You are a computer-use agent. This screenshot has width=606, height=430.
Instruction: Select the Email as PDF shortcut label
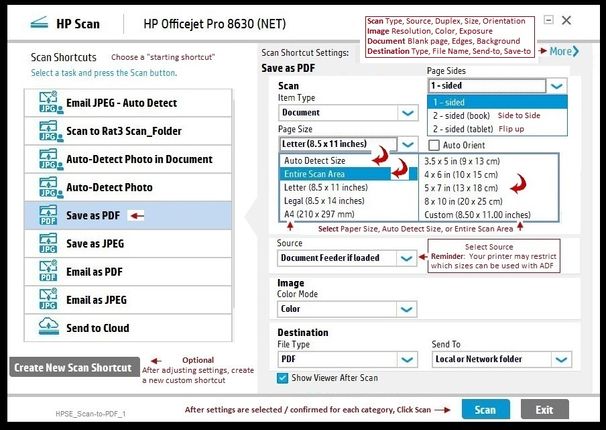point(94,272)
